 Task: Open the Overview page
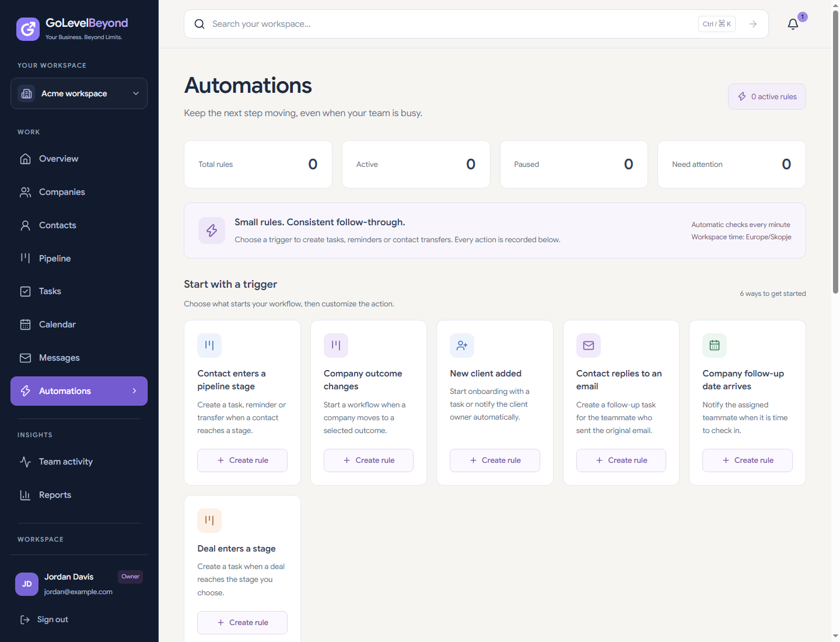[79, 159]
